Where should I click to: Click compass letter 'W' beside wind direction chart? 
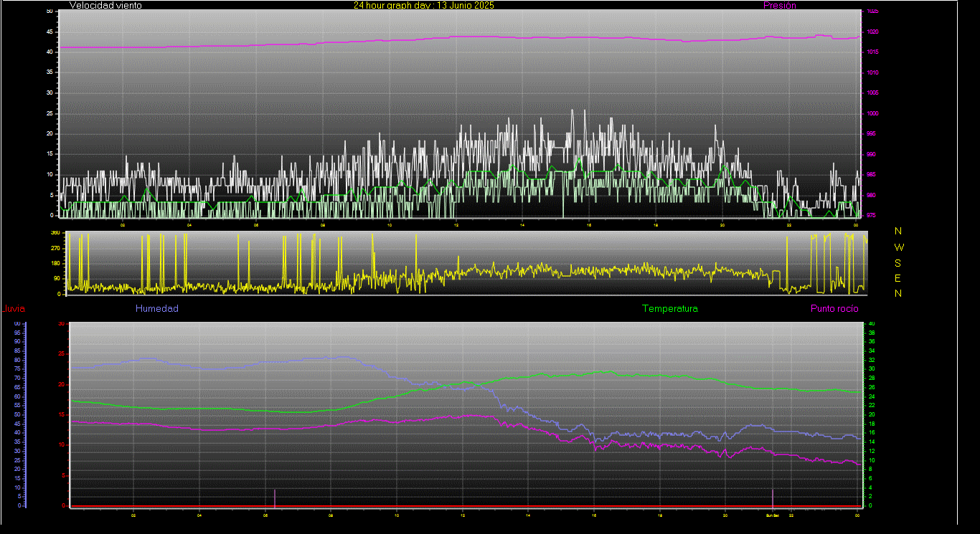[x=899, y=247]
